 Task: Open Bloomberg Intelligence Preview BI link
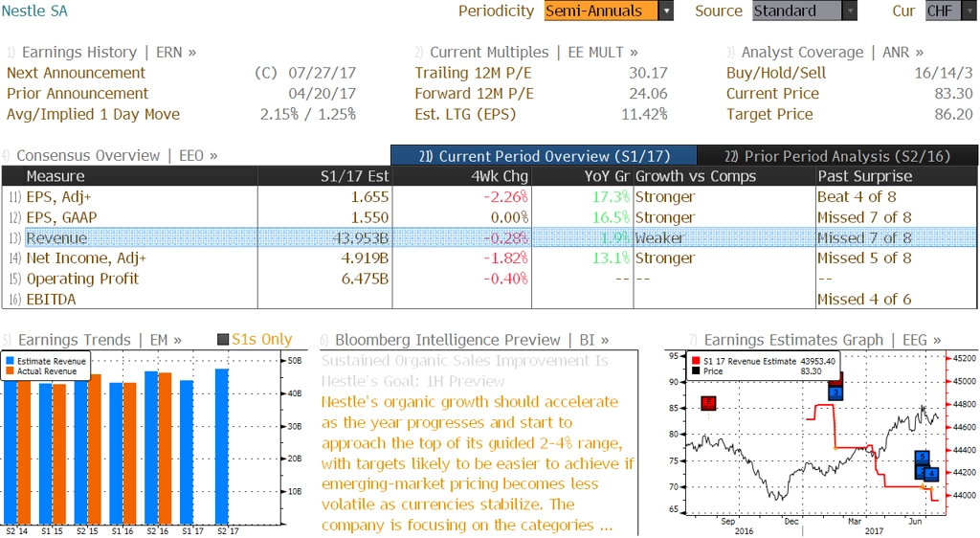[472, 340]
